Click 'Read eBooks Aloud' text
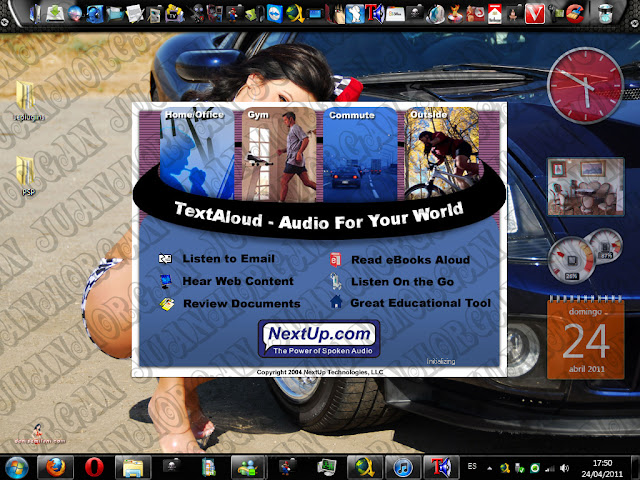640x480 pixels. coord(411,260)
